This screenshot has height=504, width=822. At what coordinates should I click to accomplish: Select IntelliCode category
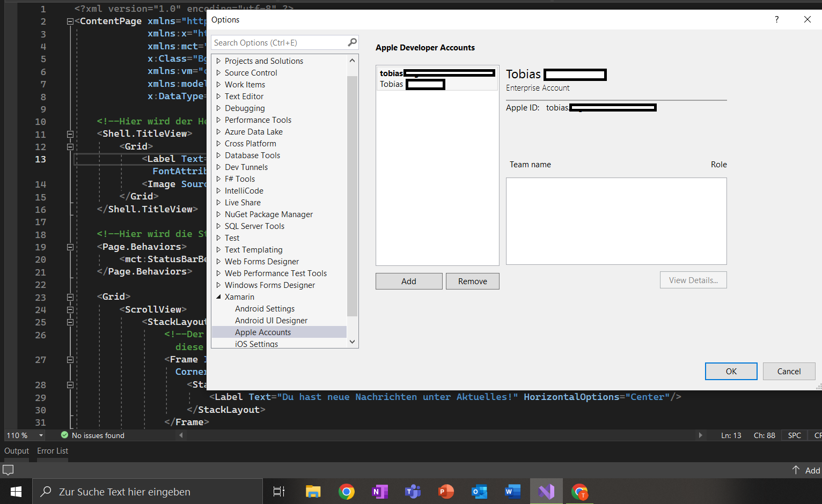coord(244,190)
